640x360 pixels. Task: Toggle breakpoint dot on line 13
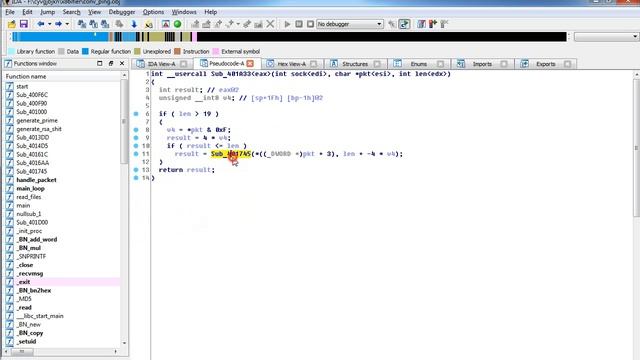coord(136,169)
